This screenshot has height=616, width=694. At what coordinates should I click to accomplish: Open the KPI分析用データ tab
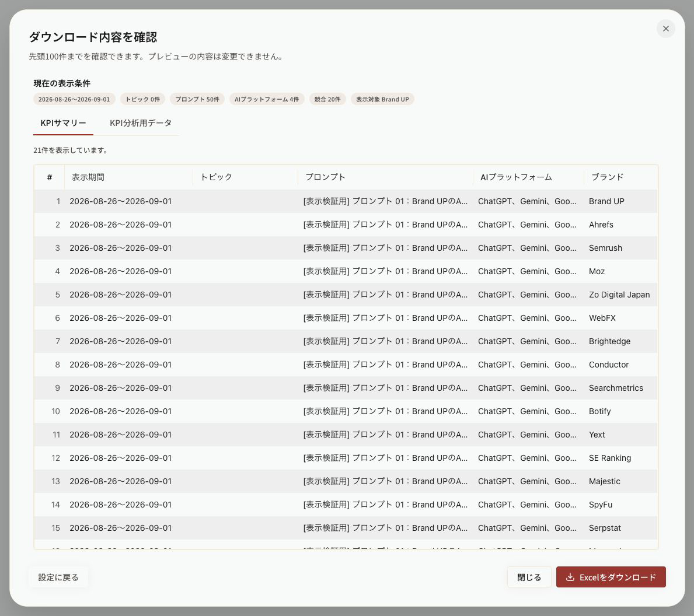[141, 124]
